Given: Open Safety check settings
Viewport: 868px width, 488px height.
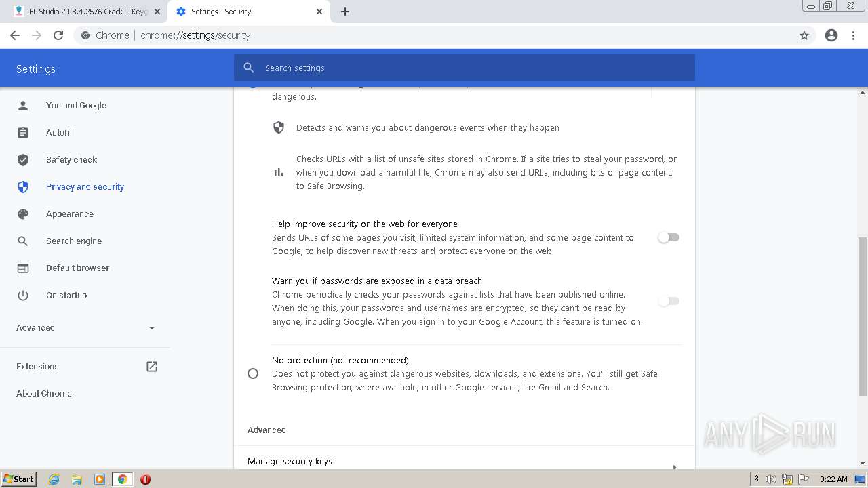Looking at the screenshot, I should tap(71, 159).
